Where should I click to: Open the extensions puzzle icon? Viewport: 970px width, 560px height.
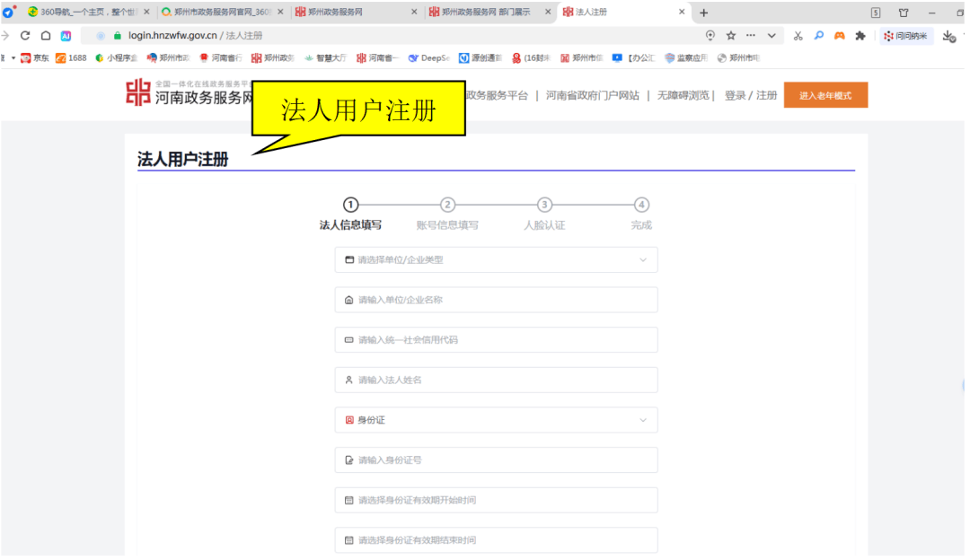click(860, 36)
